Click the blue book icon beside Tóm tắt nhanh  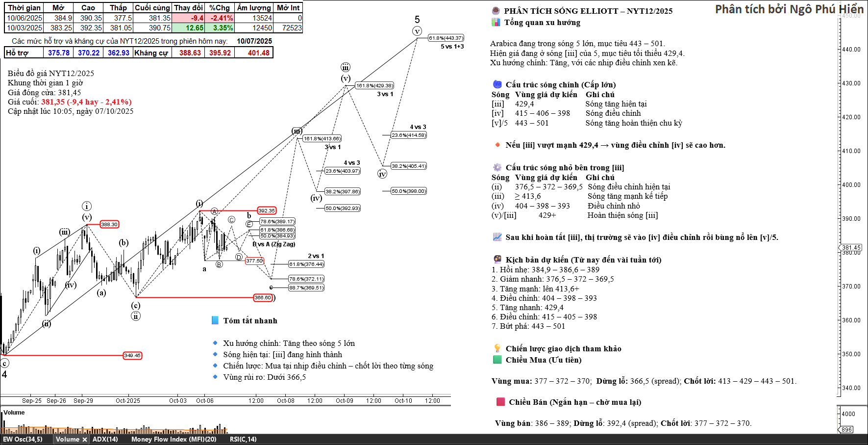[x=215, y=320]
